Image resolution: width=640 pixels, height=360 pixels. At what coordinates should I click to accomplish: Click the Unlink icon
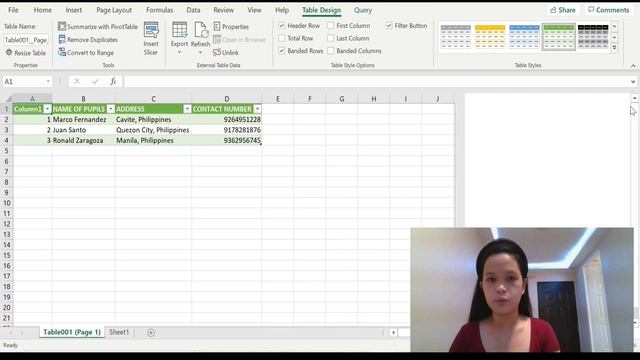(217, 52)
